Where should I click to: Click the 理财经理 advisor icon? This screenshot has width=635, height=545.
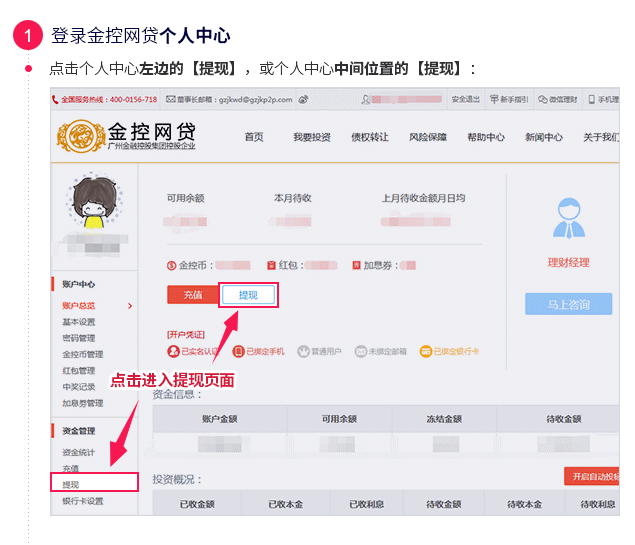(569, 218)
